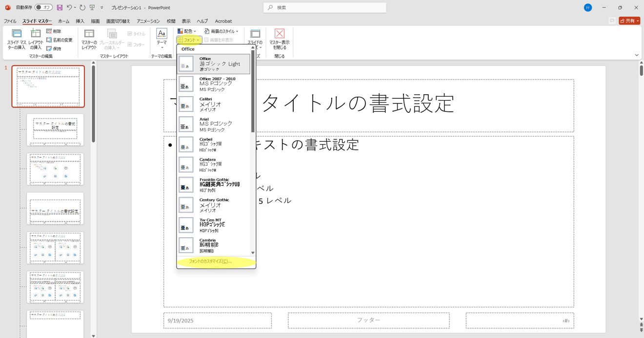Click in the 検索 search box

[324, 8]
